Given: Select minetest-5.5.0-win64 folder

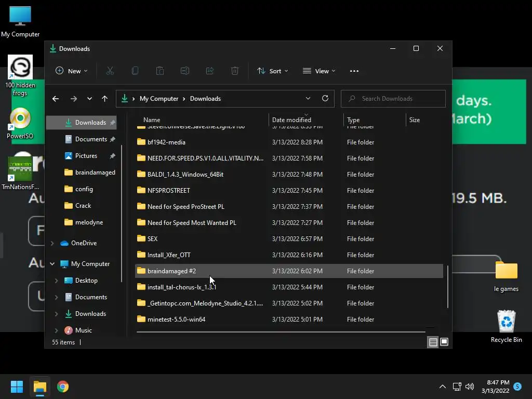Looking at the screenshot, I should tap(289, 320).
